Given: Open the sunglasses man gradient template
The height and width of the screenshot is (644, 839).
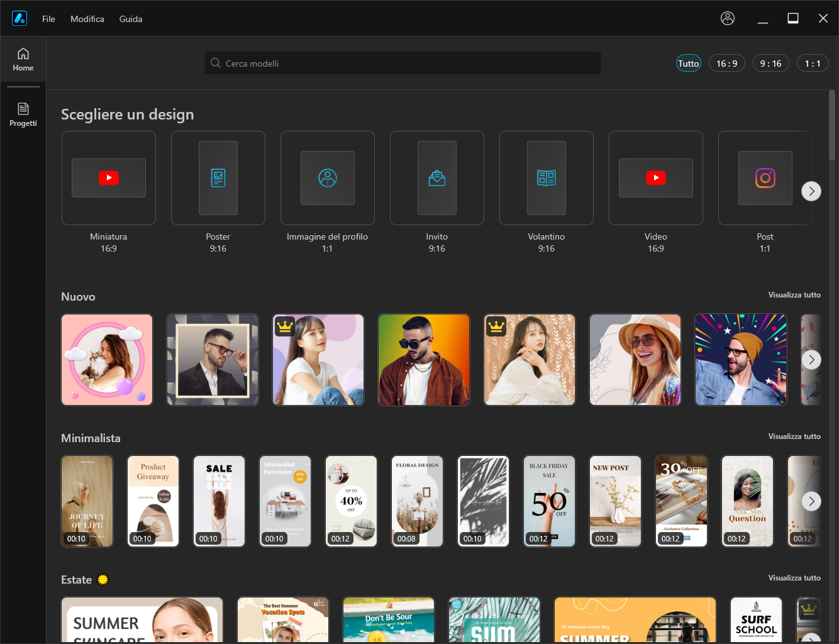Looking at the screenshot, I should click(x=424, y=360).
